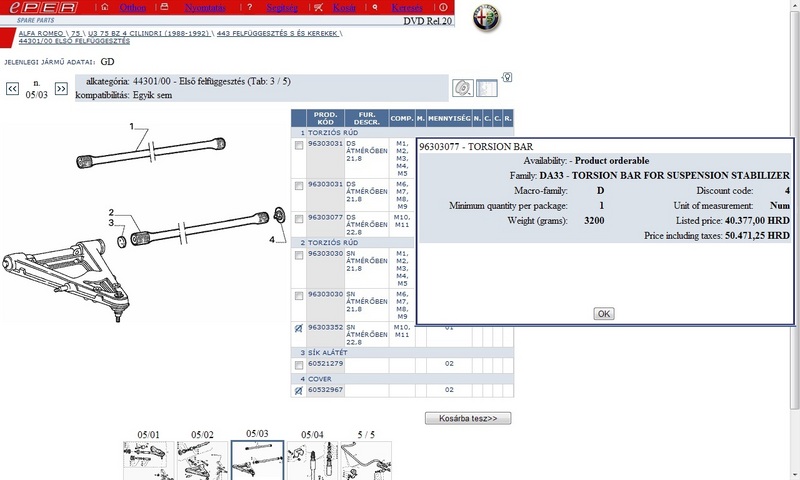Open the Nyomtatás print link
Screen dimensions: 800x480
205,8
